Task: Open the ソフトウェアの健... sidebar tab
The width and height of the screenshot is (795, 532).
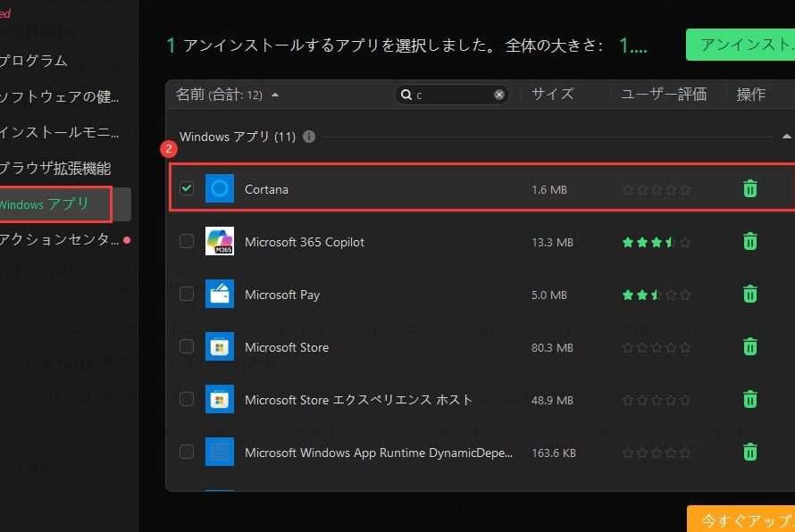Action: [x=59, y=96]
